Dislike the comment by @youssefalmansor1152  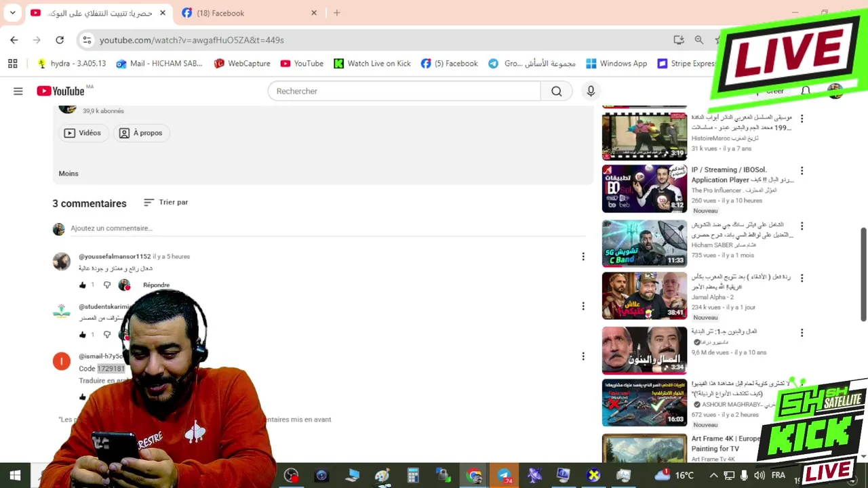pos(106,285)
